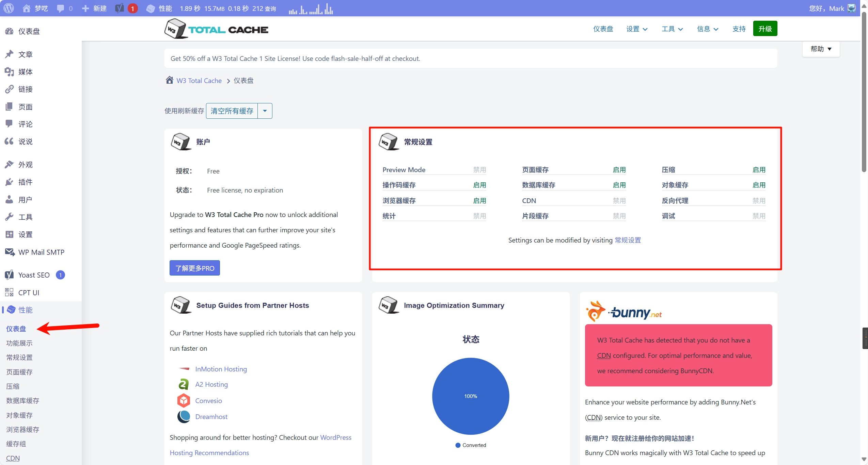Click Preview Mode row label
Image resolution: width=868 pixels, height=465 pixels.
pyautogui.click(x=404, y=170)
